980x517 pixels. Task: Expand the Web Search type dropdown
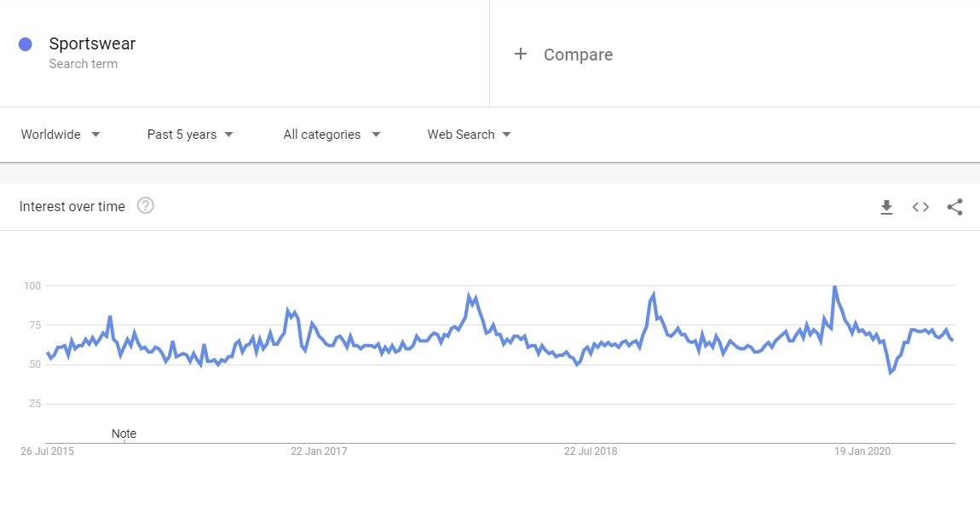(470, 135)
